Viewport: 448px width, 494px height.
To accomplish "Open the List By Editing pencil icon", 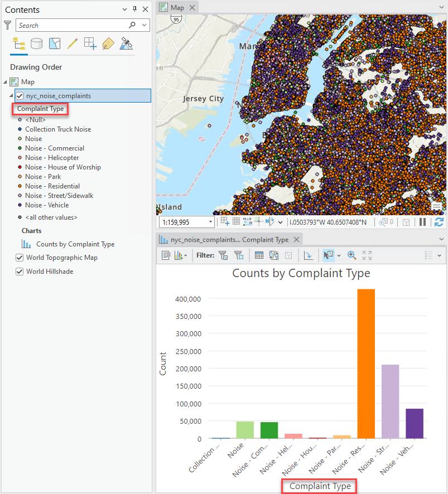I will (x=72, y=43).
